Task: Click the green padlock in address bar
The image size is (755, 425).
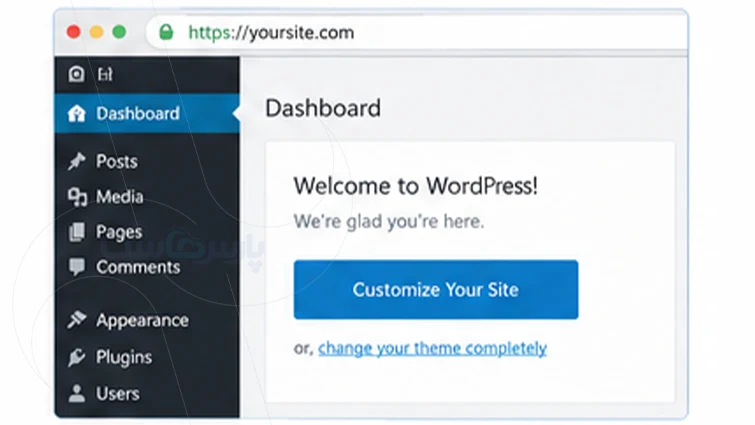Action: (x=166, y=32)
